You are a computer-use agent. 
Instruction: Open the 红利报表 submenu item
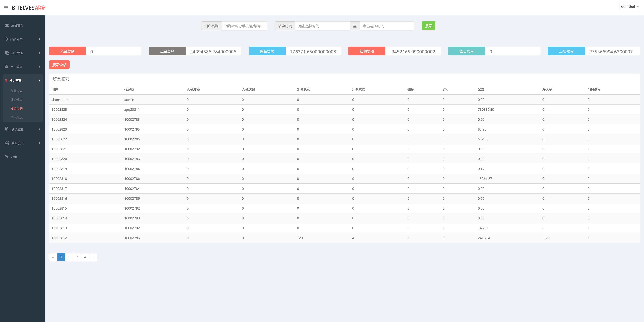[16, 91]
